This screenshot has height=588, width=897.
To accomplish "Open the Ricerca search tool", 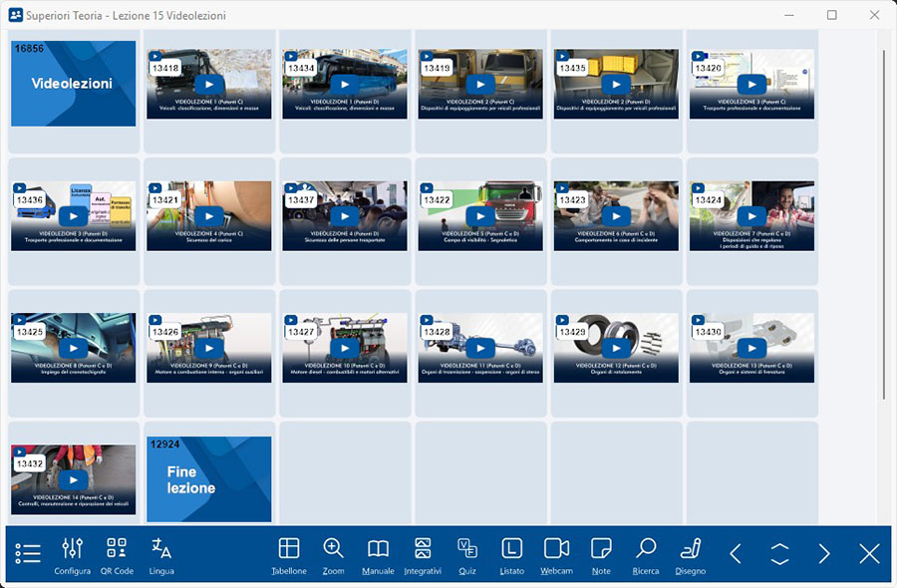I will pos(645,554).
